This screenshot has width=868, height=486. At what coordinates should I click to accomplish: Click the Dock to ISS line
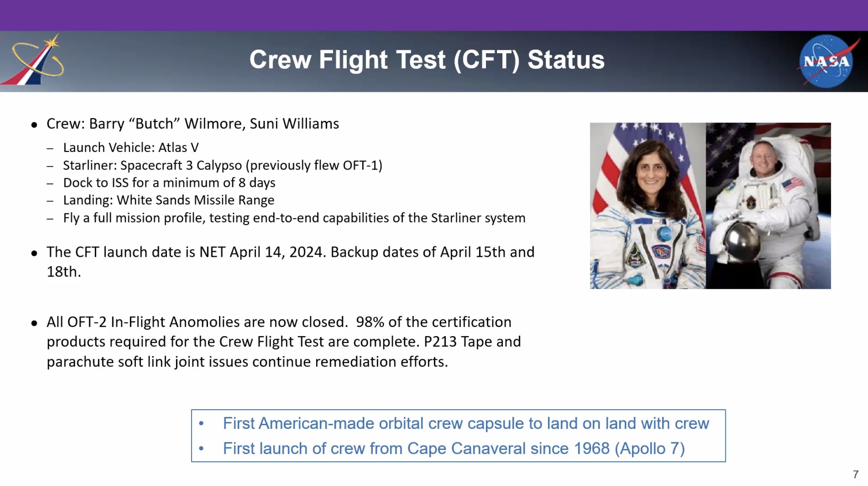[x=169, y=183]
